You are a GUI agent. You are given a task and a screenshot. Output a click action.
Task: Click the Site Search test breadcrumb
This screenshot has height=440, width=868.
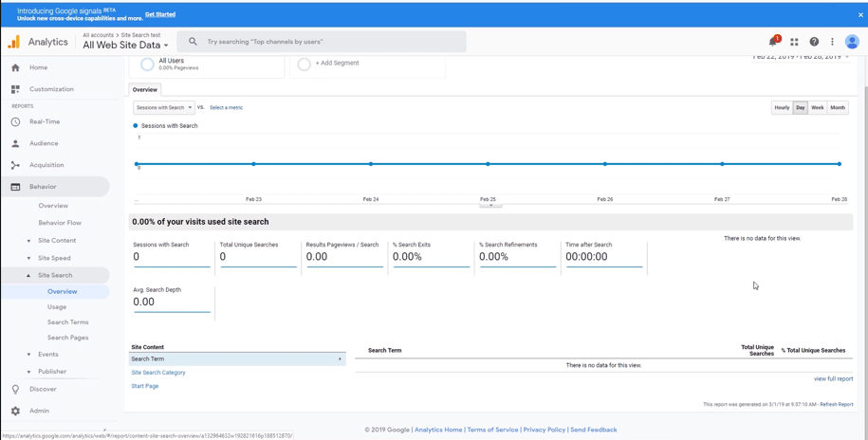[x=141, y=35]
